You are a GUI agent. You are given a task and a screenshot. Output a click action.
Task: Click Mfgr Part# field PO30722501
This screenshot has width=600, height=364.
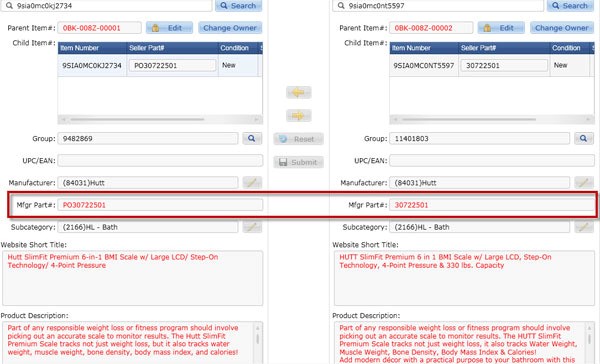tap(160, 205)
